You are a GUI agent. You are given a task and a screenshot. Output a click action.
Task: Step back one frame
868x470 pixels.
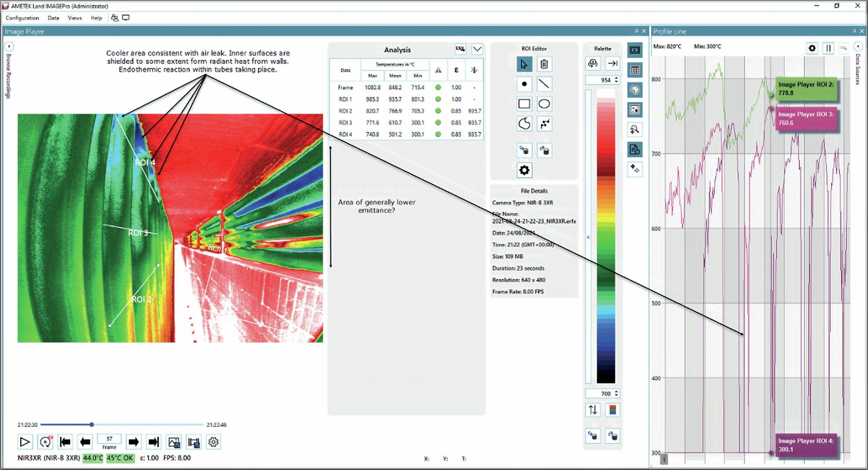point(85,442)
